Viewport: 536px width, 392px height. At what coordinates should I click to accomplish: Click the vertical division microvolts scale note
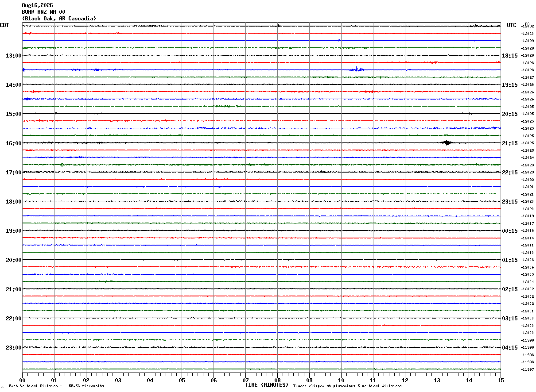tap(56, 386)
